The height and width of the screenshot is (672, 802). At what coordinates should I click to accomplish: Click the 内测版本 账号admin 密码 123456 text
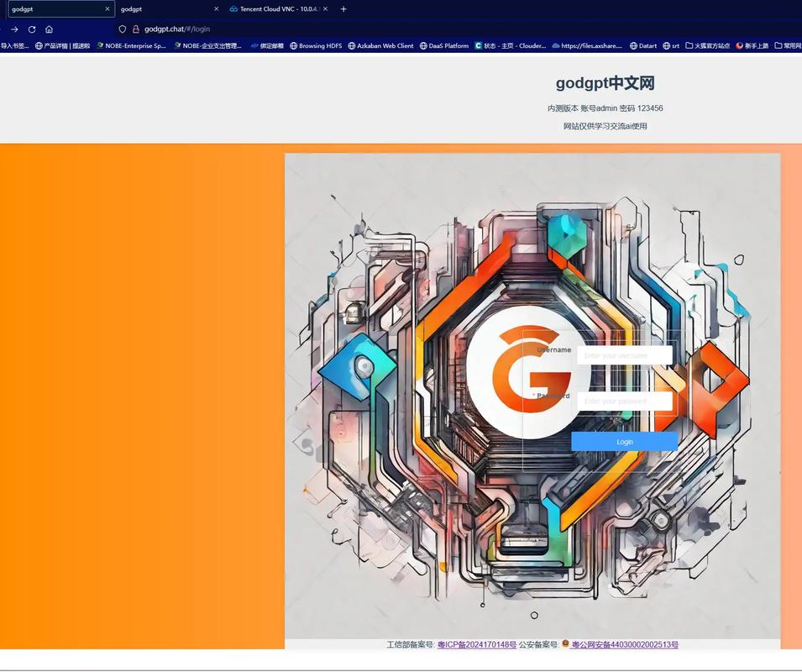(605, 108)
